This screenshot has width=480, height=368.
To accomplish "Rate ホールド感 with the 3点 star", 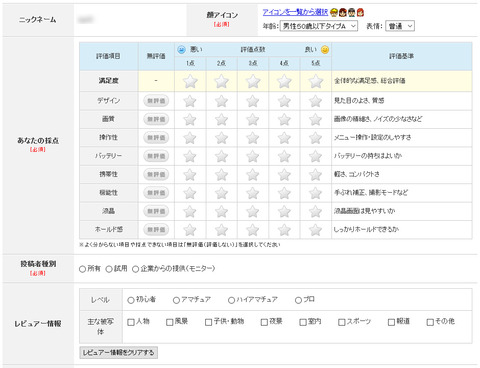I will pyautogui.click(x=253, y=230).
